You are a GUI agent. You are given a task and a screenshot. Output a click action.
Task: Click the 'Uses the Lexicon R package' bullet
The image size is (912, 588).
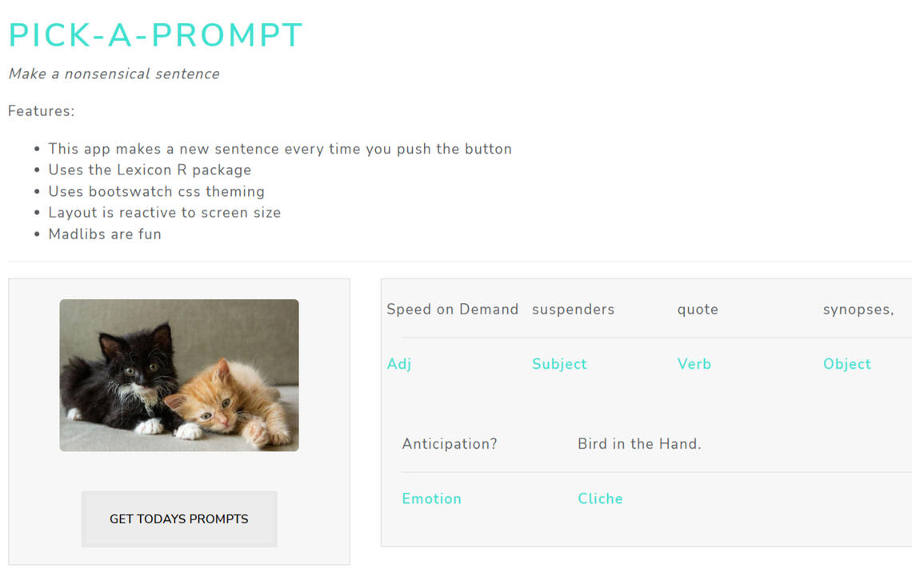point(150,170)
